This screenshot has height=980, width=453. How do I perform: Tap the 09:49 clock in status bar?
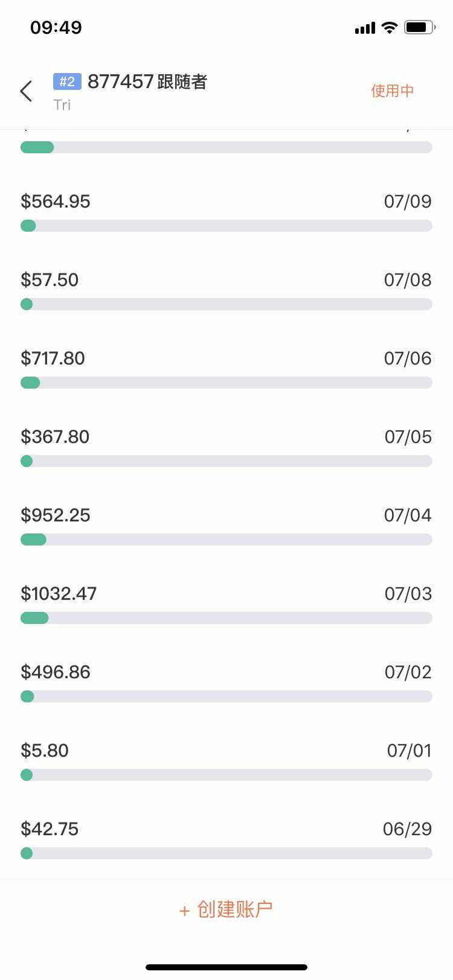point(56,27)
